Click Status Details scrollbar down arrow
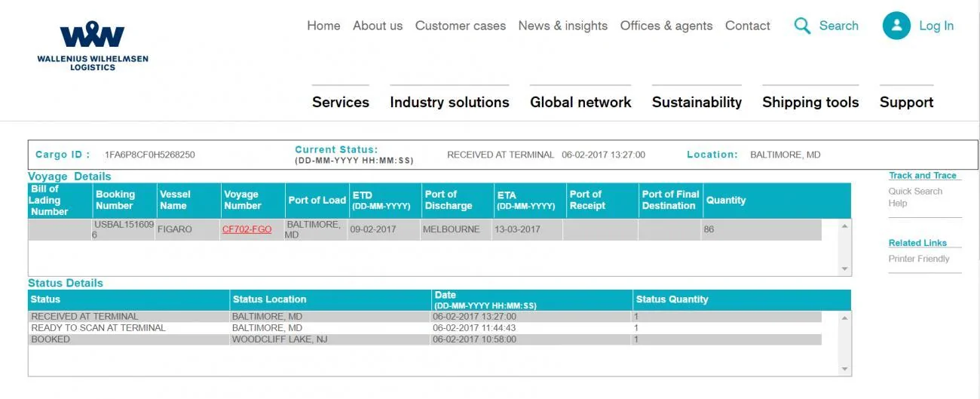Viewport: 980px width, 399px height. click(x=845, y=369)
